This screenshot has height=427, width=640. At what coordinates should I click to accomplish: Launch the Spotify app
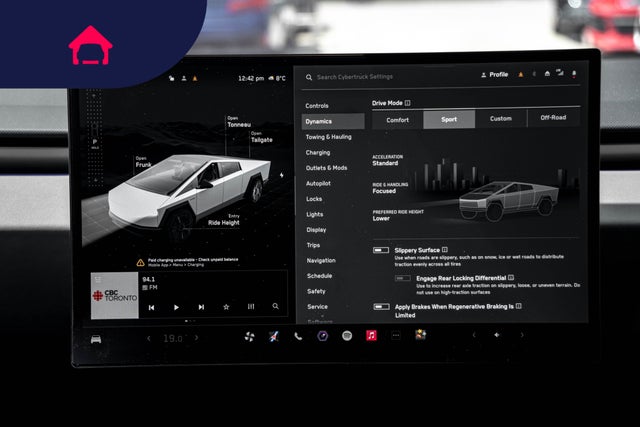pos(347,336)
